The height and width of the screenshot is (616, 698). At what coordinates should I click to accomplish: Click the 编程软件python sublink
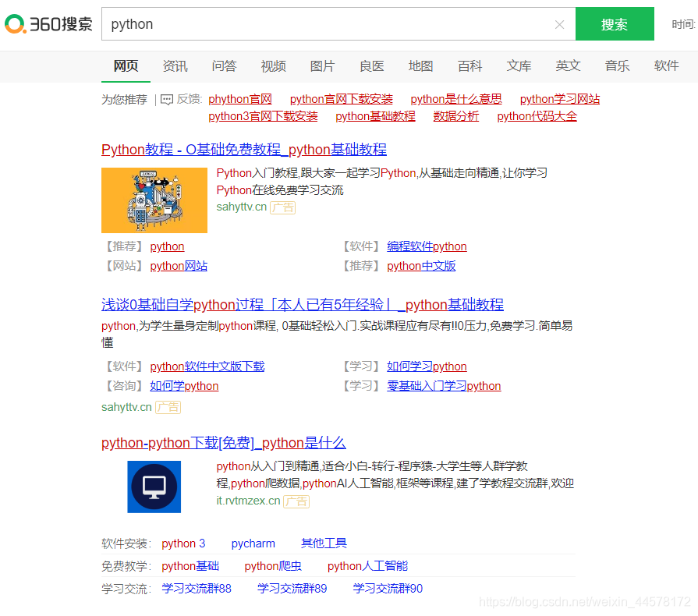point(427,246)
